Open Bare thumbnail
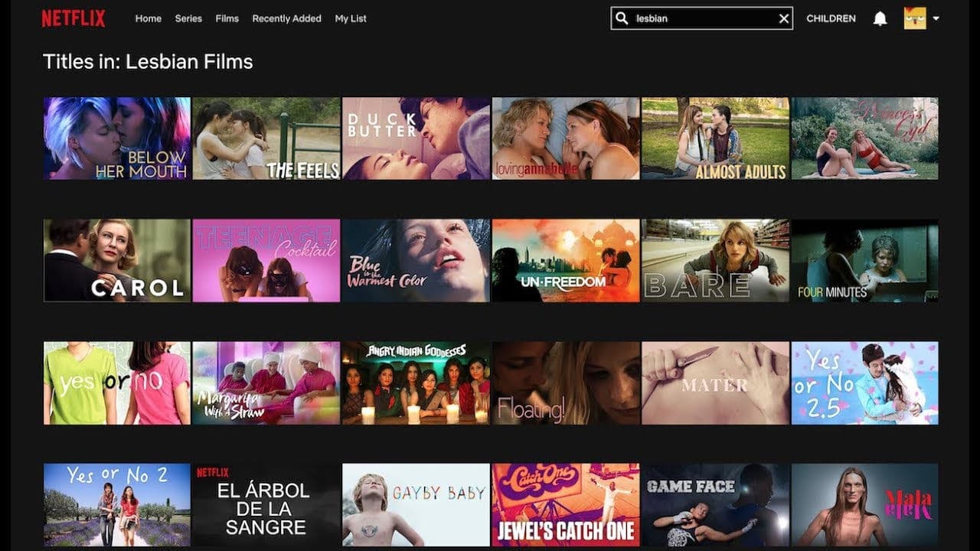Viewport: 980px width, 551px height. point(715,261)
